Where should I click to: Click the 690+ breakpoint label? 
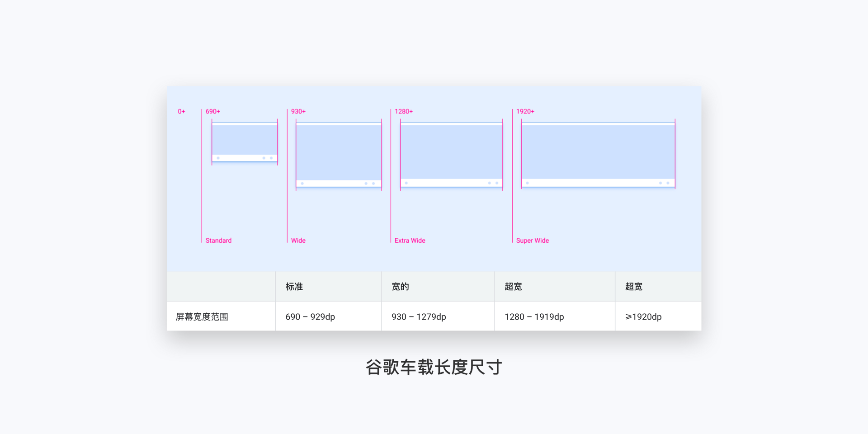click(213, 111)
